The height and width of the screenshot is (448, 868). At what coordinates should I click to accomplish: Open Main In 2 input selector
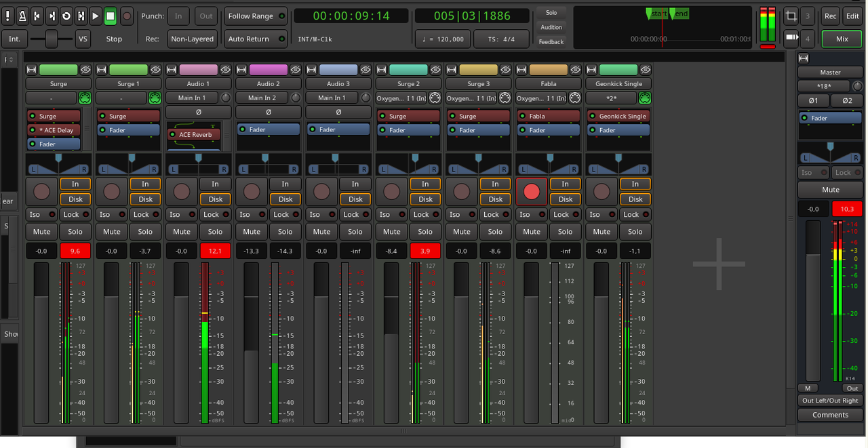point(261,98)
